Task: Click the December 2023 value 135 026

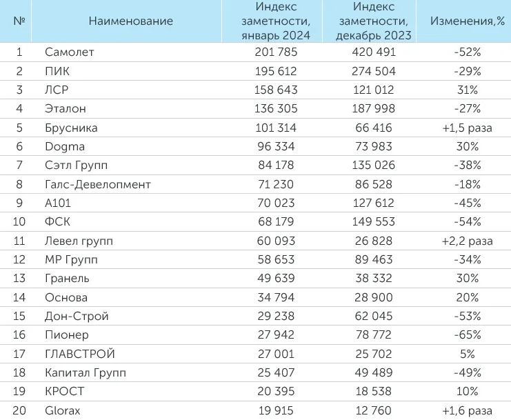Action: coord(373,166)
